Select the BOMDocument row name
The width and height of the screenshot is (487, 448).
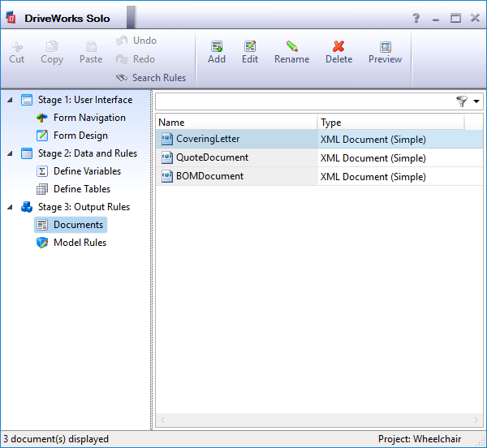click(x=209, y=176)
